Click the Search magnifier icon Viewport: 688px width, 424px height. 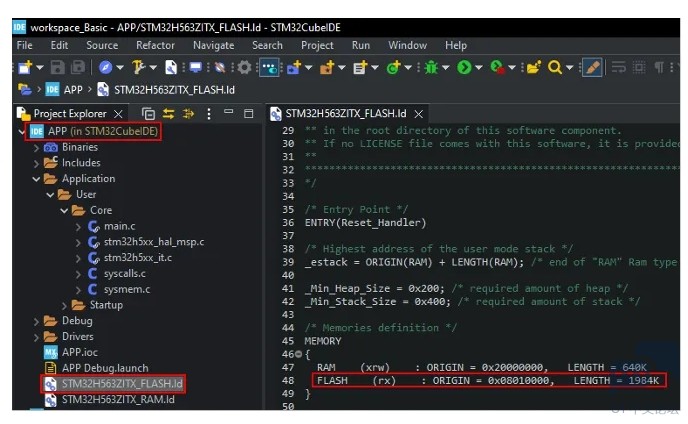(x=555, y=67)
